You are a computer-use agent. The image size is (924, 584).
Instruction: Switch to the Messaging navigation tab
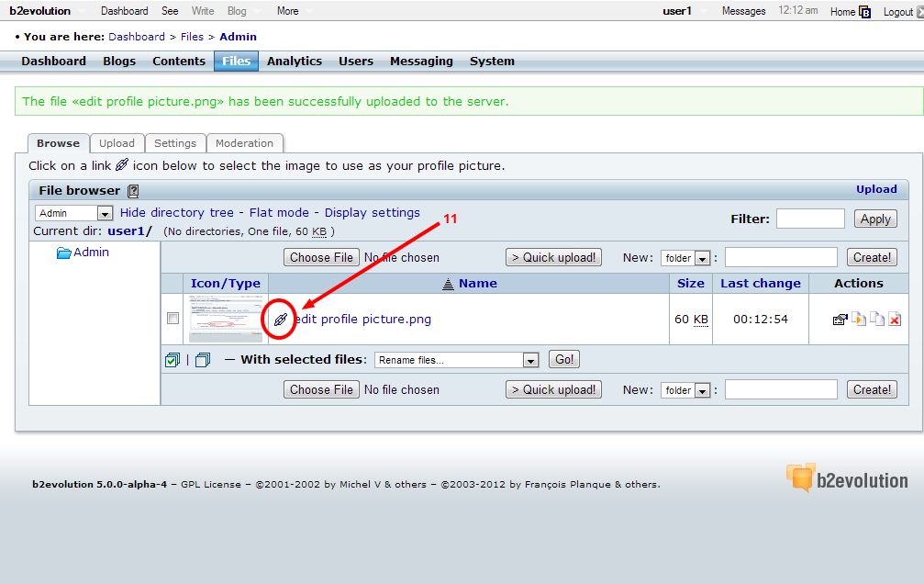[x=421, y=62]
